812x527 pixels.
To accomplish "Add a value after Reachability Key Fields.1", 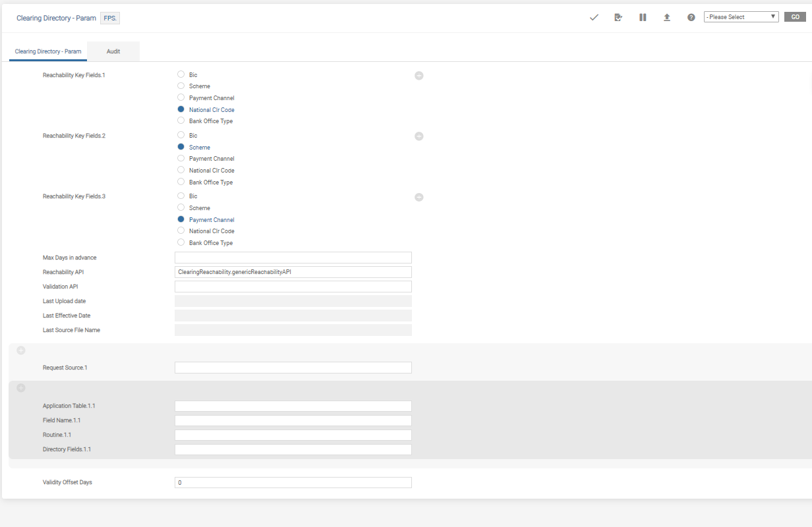I will [x=419, y=76].
